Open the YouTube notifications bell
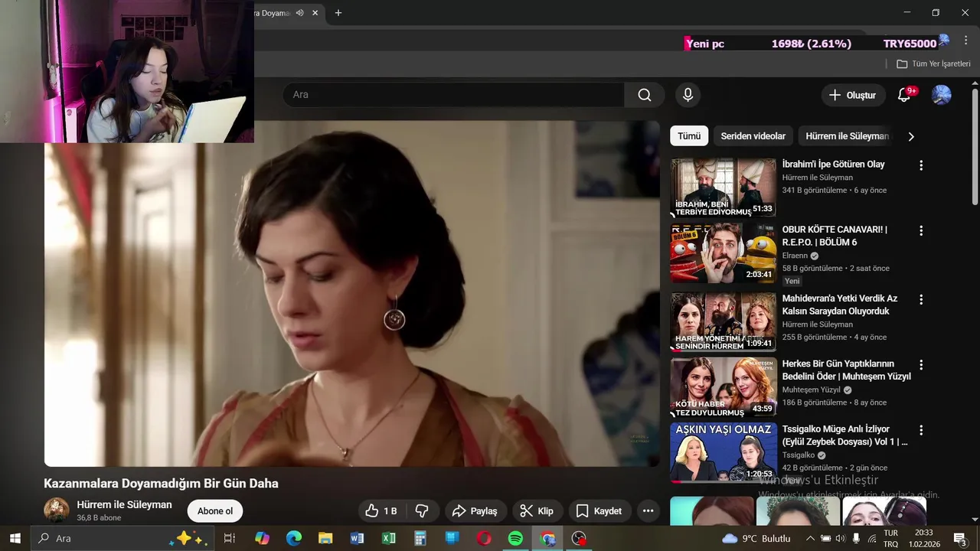The width and height of the screenshot is (980, 551). [904, 95]
